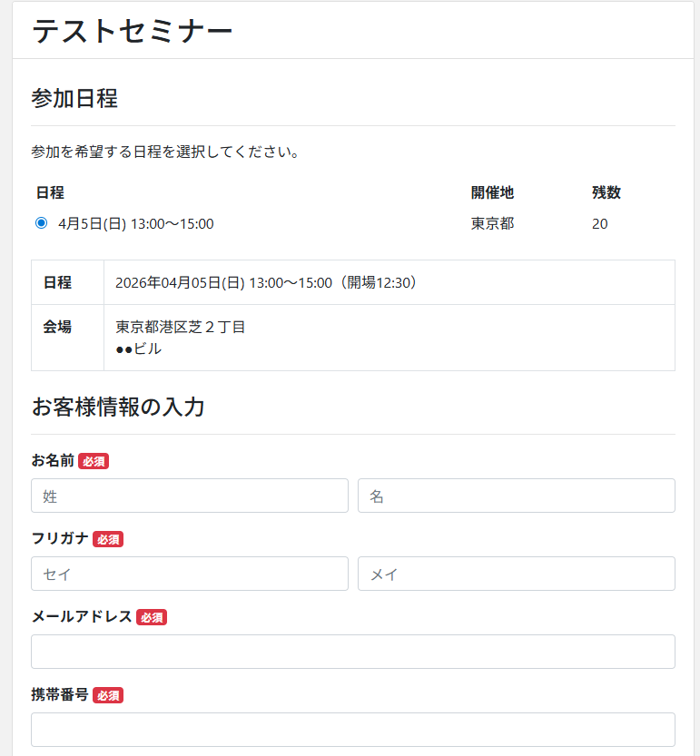Click the お客様情報の入力 section heading
700x756 pixels.
click(118, 407)
